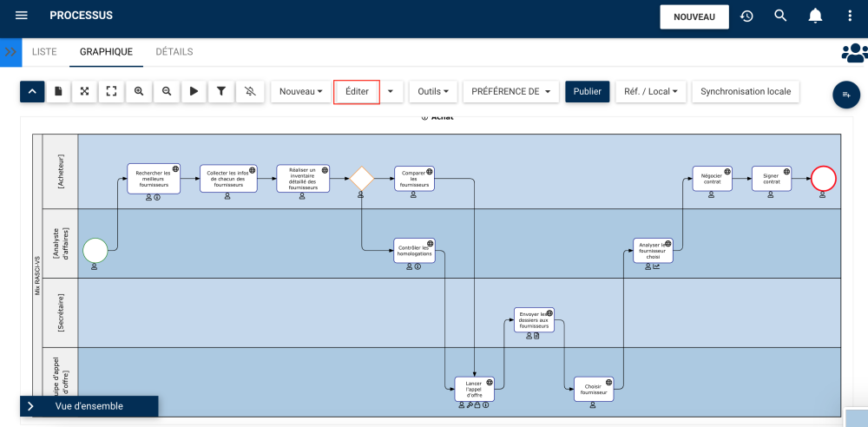Switch to the DÉTAILS tab
The image size is (868, 427).
(x=174, y=52)
